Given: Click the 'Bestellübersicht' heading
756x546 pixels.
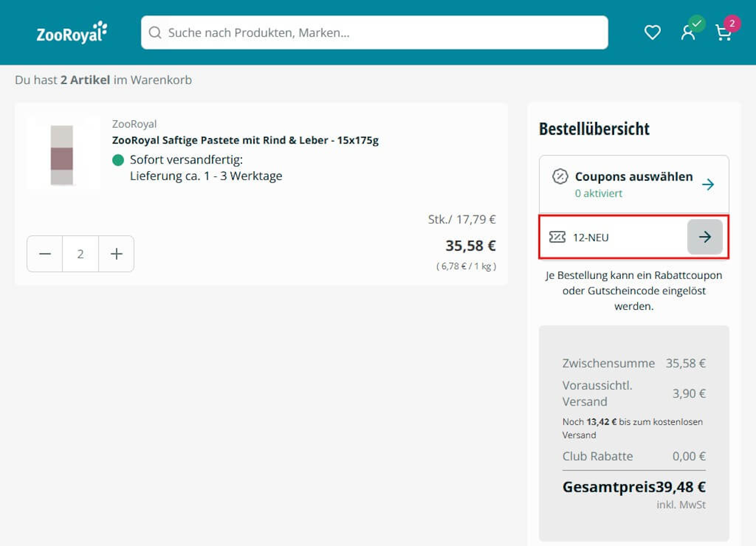Looking at the screenshot, I should pyautogui.click(x=594, y=129).
